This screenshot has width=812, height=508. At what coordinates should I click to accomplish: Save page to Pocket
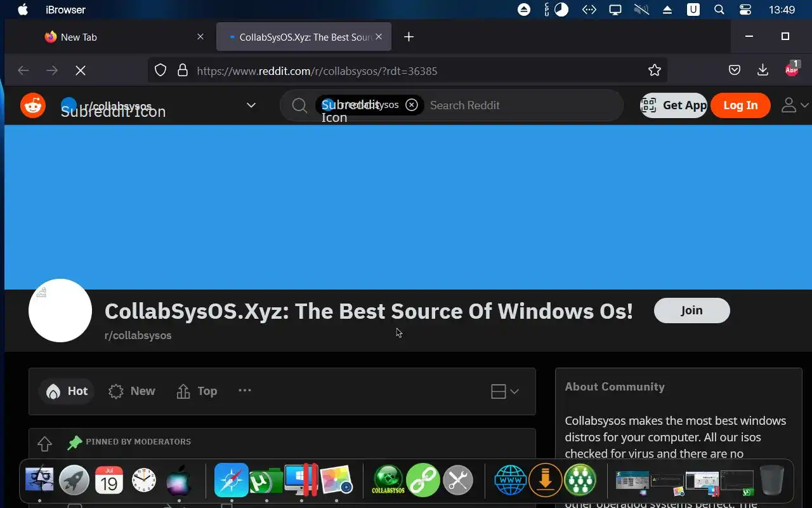735,70
